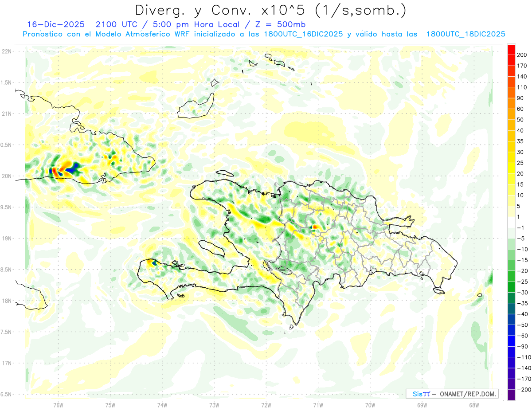
Task: Click colorbar value '-40'
Action: click(523, 314)
